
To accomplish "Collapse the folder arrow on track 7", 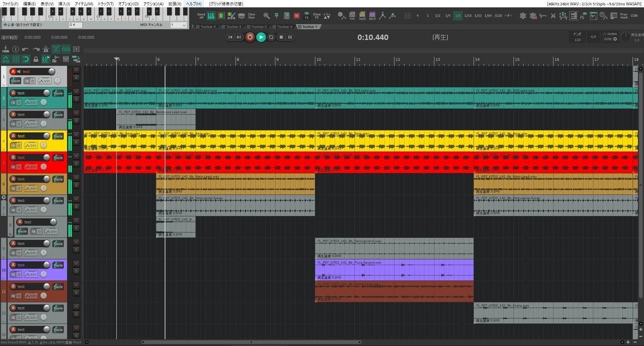I will click(x=4, y=198).
